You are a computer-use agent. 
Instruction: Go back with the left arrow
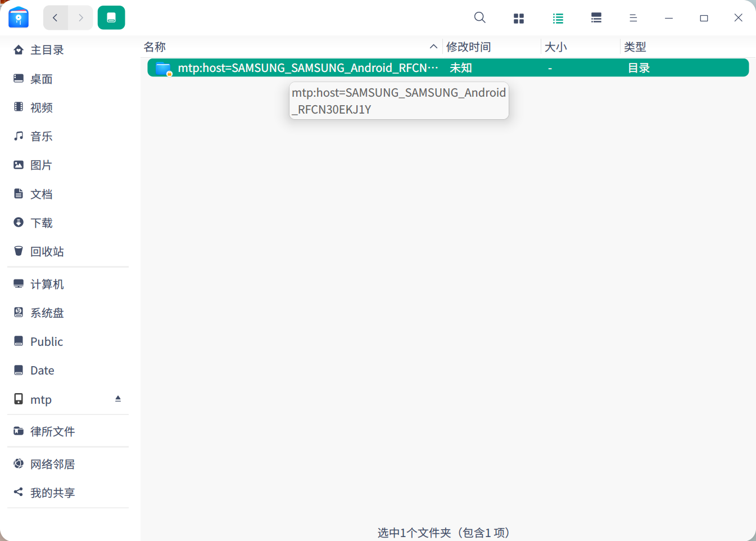click(56, 18)
